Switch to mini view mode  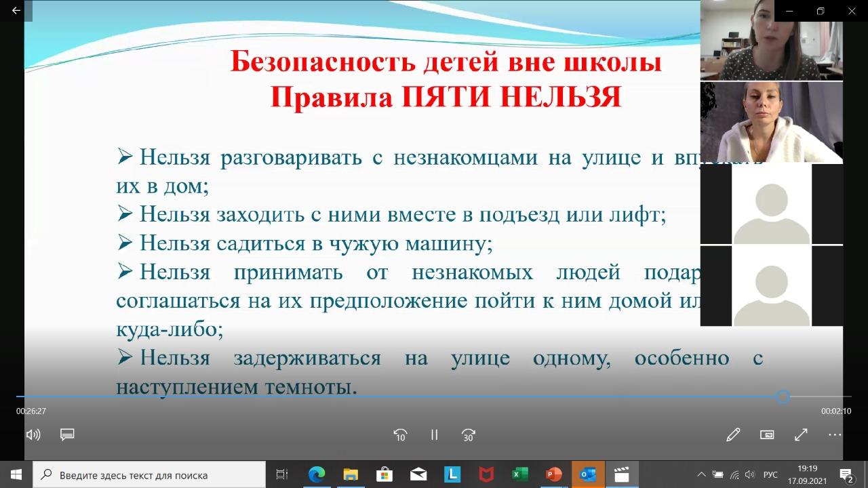[x=767, y=435]
